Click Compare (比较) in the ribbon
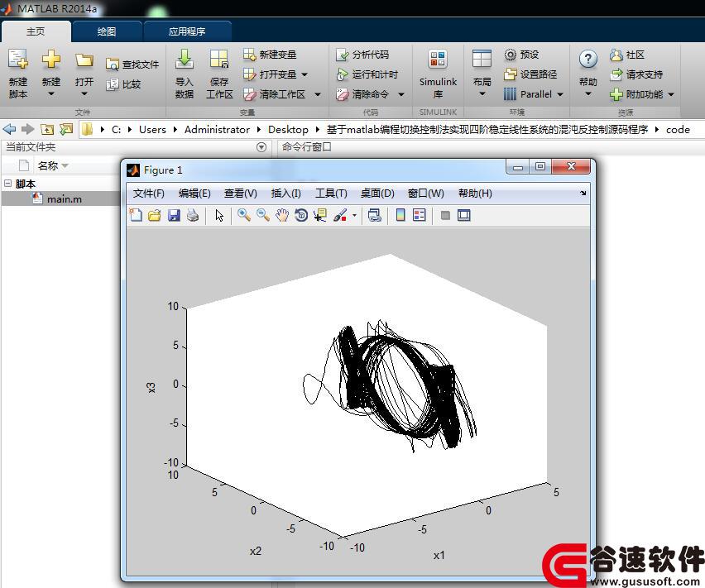Image resolution: width=705 pixels, height=588 pixels. coord(123,84)
